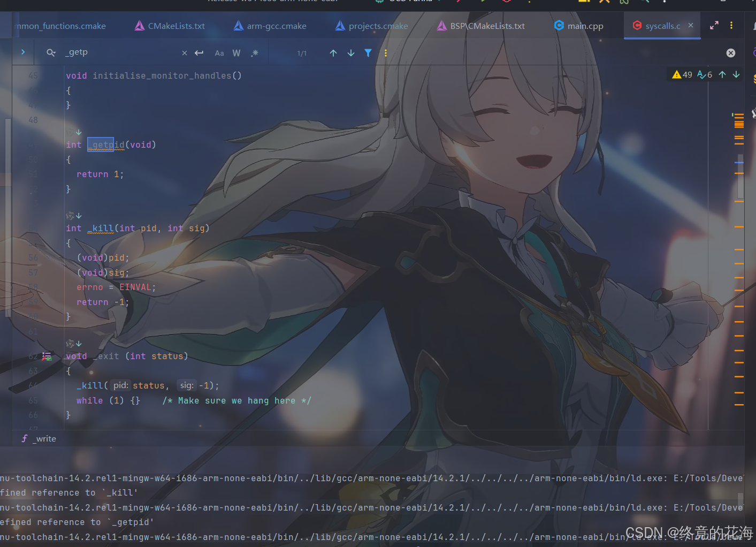
Task: Open more search options menu
Action: tap(386, 53)
